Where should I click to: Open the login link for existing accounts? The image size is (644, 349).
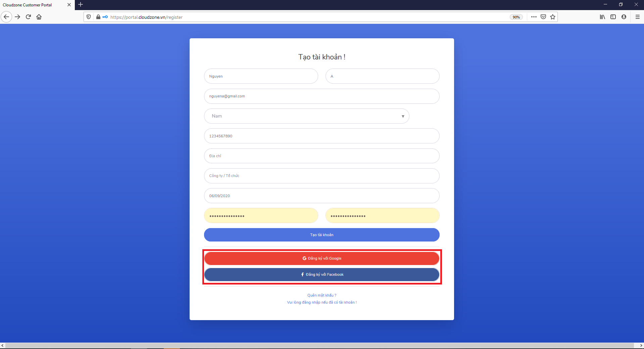(321, 302)
